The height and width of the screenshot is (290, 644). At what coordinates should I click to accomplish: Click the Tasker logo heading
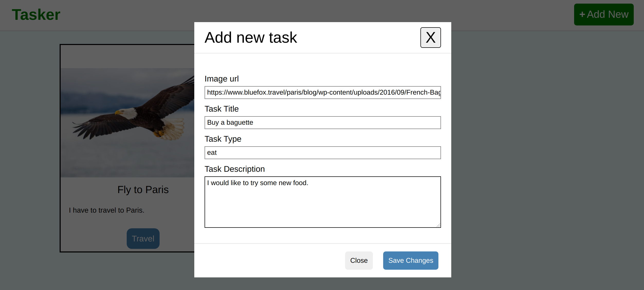click(36, 15)
